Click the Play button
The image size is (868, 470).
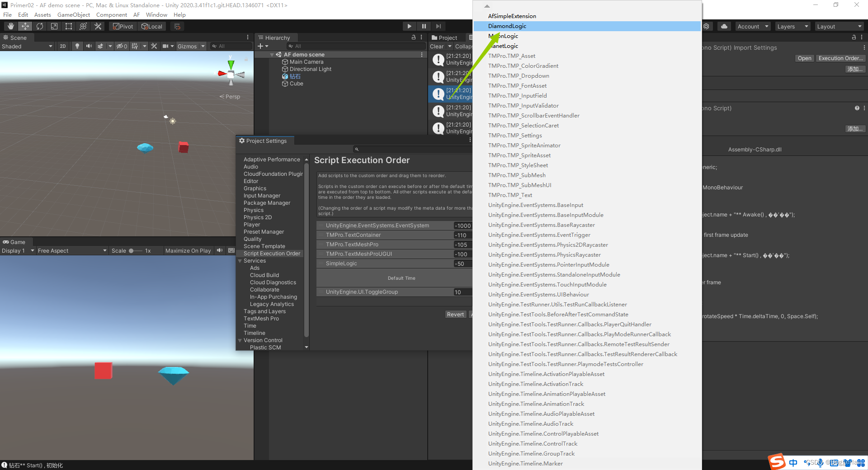point(409,26)
